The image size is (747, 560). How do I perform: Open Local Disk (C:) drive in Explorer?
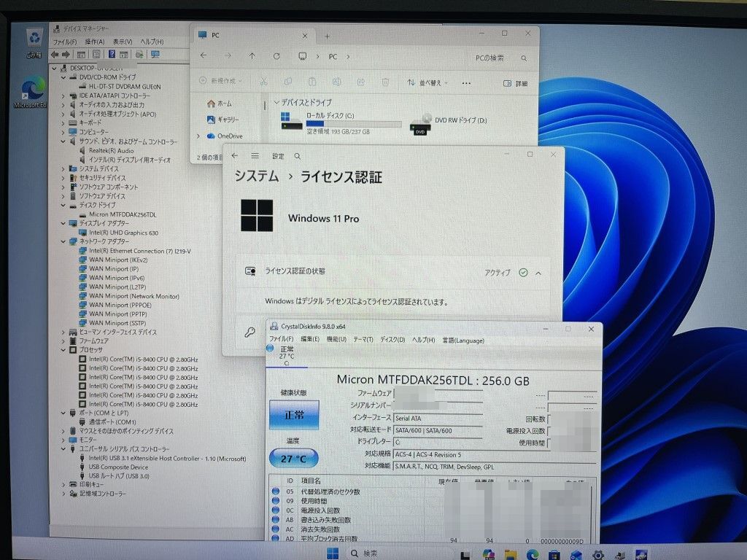341,122
